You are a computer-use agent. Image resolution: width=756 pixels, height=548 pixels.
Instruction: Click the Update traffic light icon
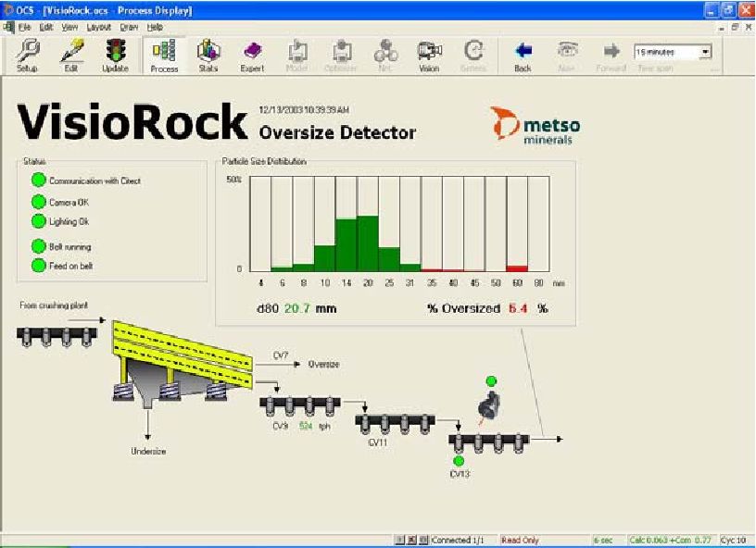(x=115, y=56)
